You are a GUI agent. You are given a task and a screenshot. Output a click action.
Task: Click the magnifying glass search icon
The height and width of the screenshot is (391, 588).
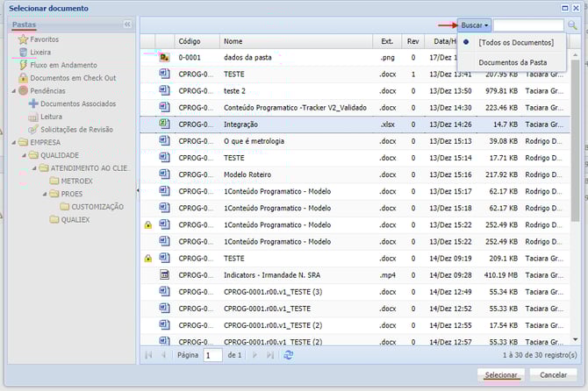(572, 25)
